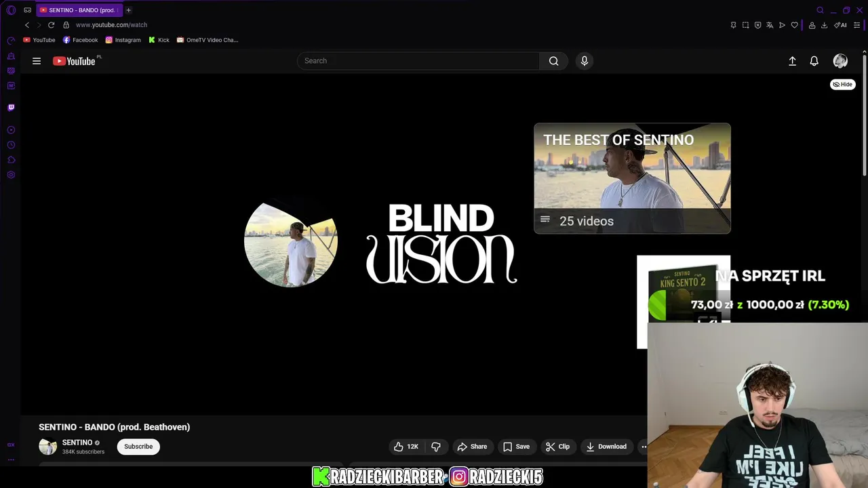Open GX Mods striped-panel icon in sidebar
Screen dimensions: 868x488
pos(11,70)
